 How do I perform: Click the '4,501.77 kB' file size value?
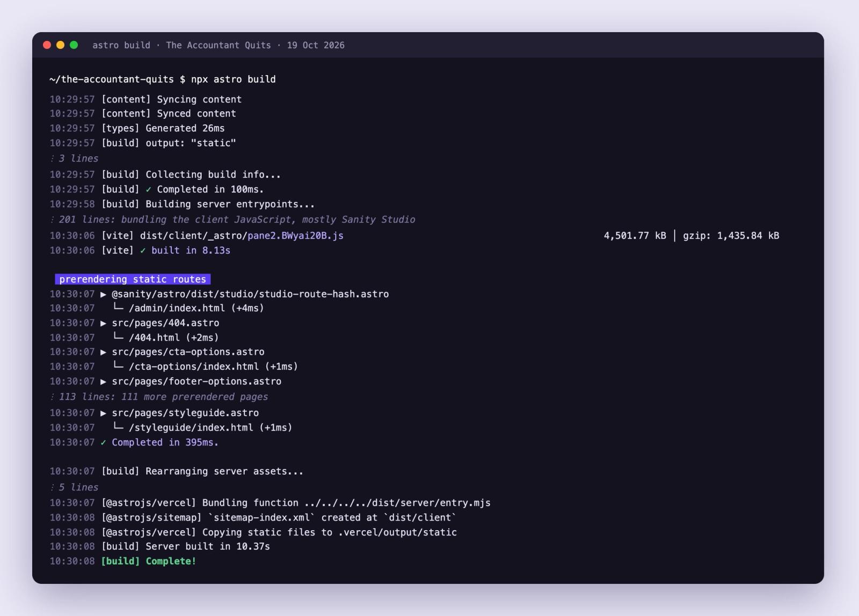pyautogui.click(x=635, y=236)
